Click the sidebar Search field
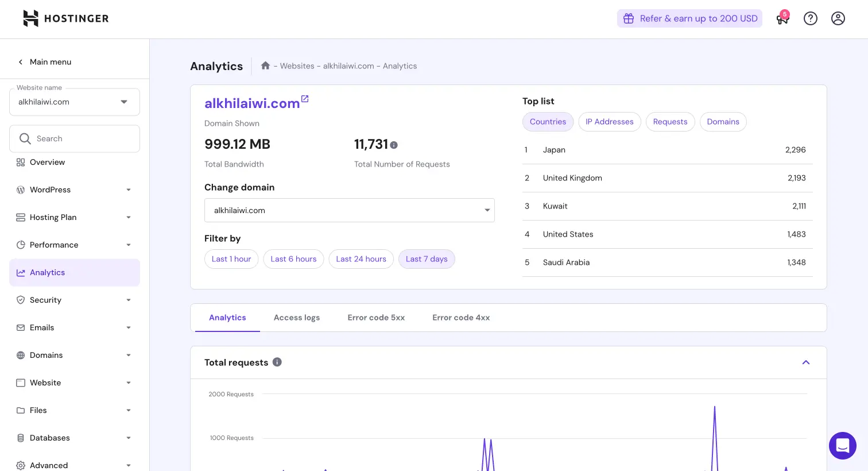The height and width of the screenshot is (471, 868). [x=75, y=138]
